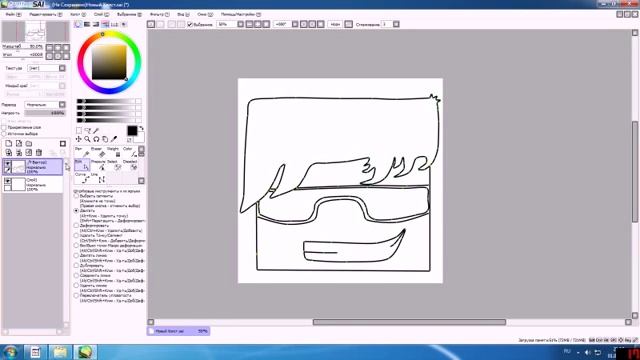Select the Hand pan tool
The width and height of the screenshot is (640, 360).
(x=105, y=140)
